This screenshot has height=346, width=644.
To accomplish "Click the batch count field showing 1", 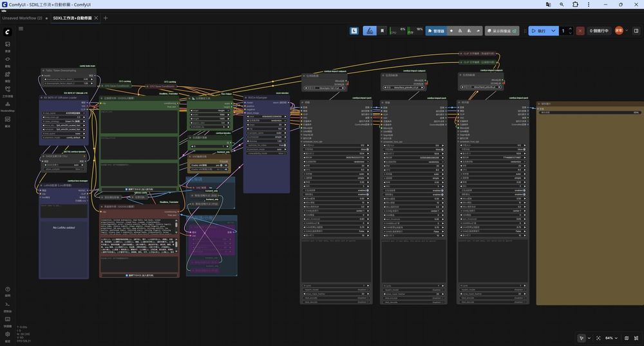I will [563, 31].
